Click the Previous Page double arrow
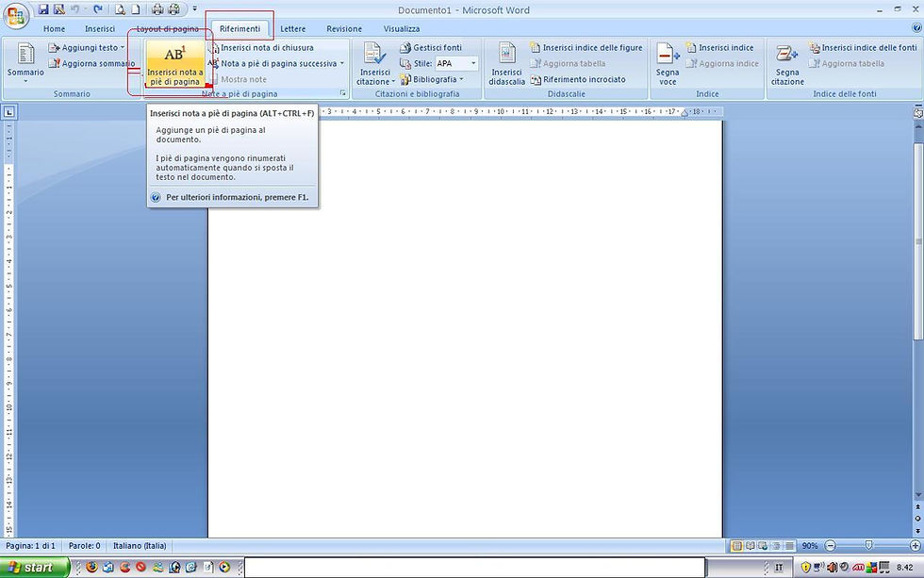The width and height of the screenshot is (924, 578). [x=918, y=506]
